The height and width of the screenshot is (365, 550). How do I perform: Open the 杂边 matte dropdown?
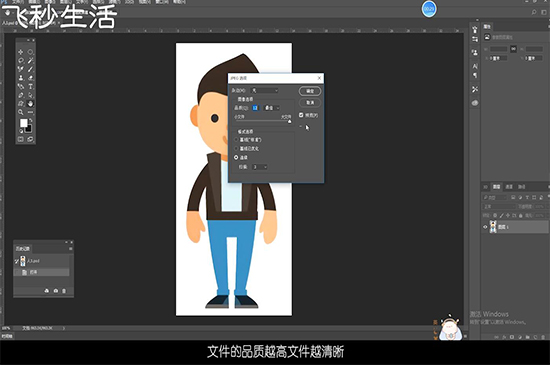tap(265, 90)
